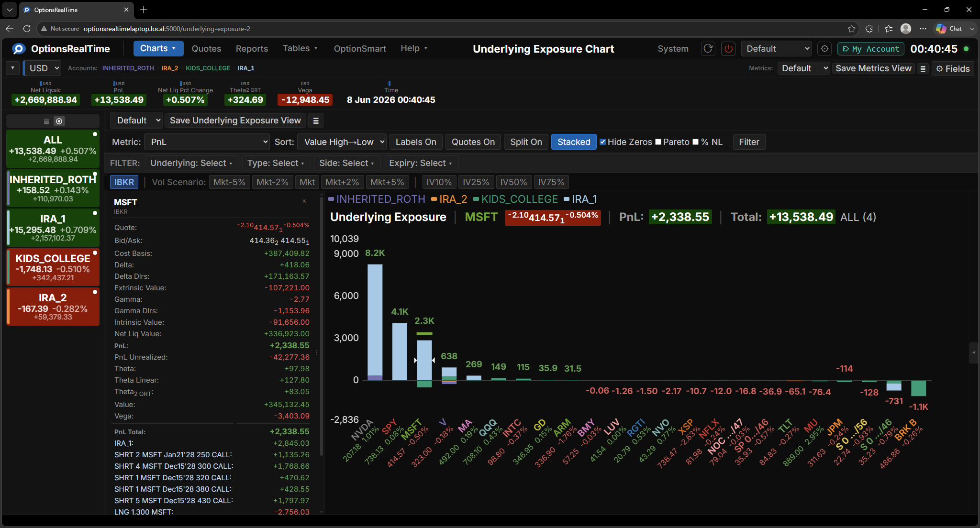Click the hamburger menu beside Save Metrics View
This screenshot has height=528, width=980.
[923, 69]
